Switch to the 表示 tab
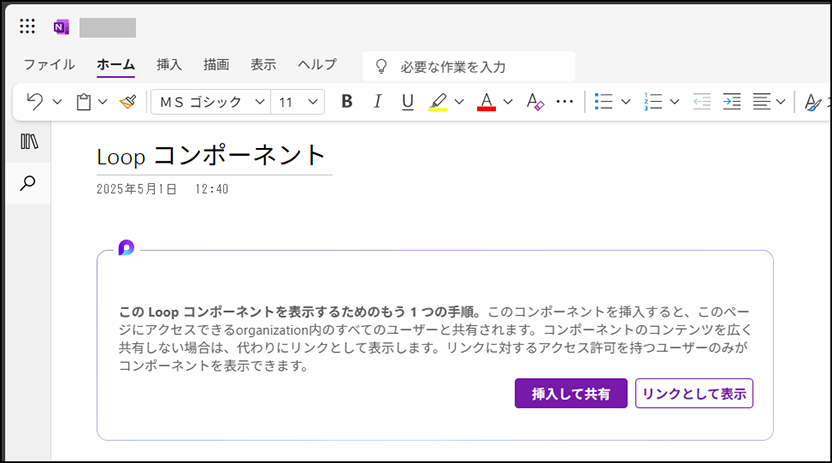832x463 pixels. pos(263,65)
